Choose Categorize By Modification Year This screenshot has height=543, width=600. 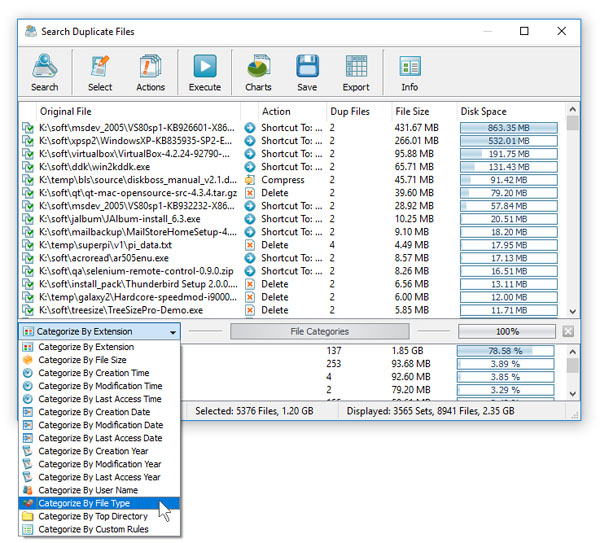pyautogui.click(x=99, y=464)
